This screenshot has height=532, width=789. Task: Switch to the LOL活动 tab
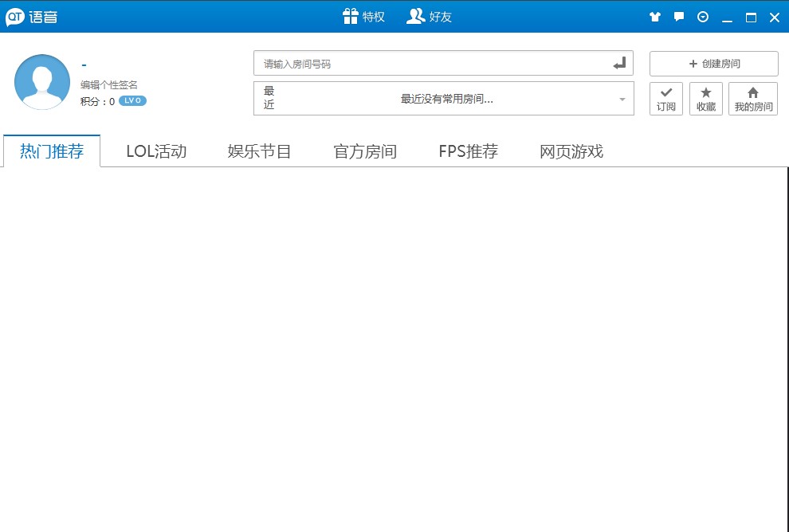pyautogui.click(x=156, y=151)
